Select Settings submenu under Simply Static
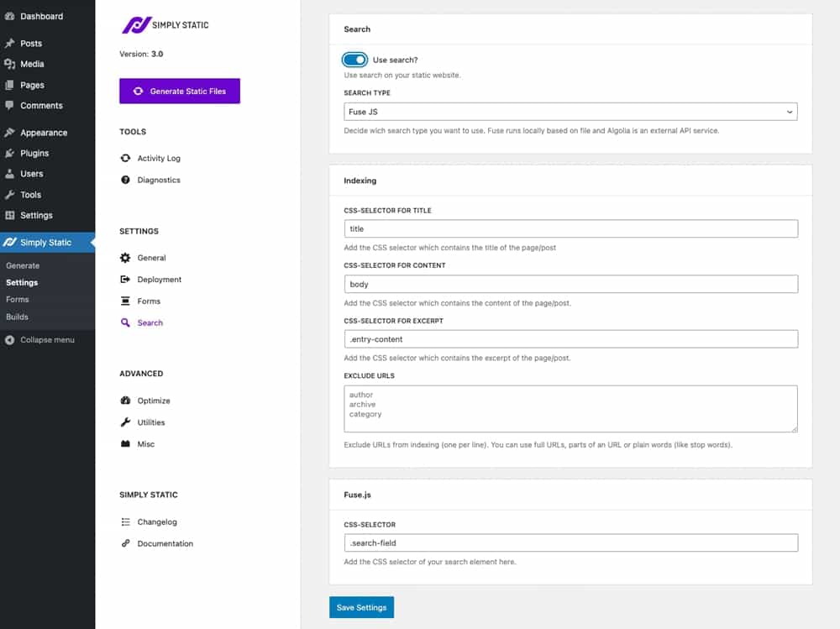Viewport: 840px width, 629px height. (x=22, y=282)
